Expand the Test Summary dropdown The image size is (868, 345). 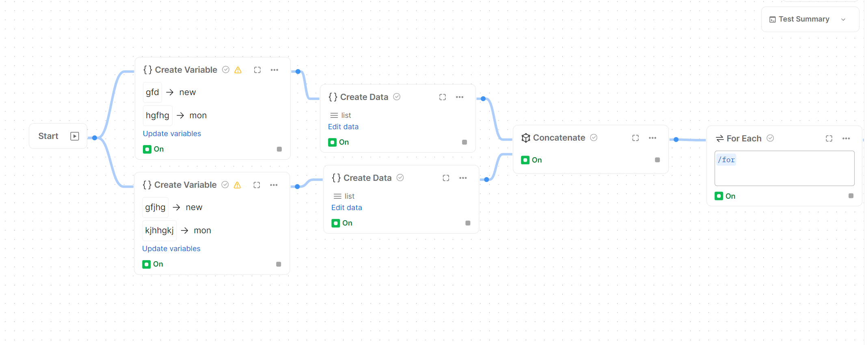[x=843, y=19]
